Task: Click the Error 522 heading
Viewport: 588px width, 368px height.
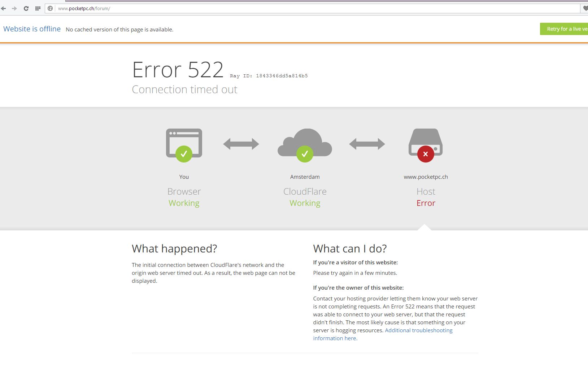Action: click(x=178, y=69)
